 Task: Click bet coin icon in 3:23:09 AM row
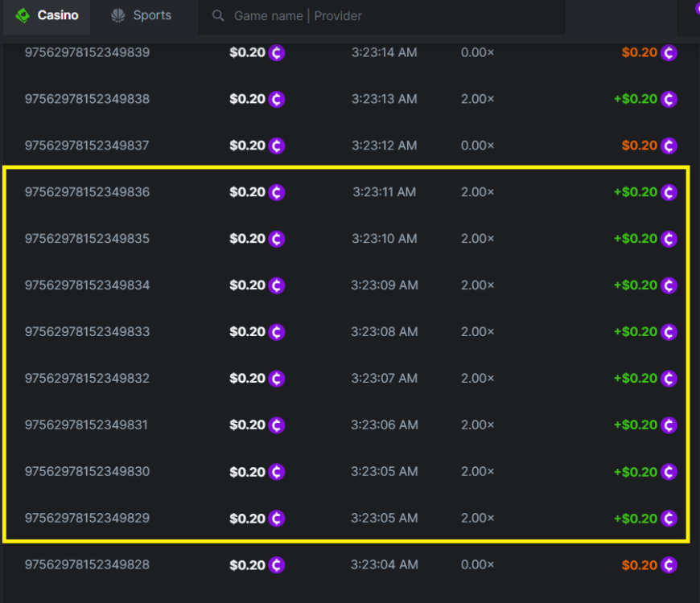click(x=277, y=285)
